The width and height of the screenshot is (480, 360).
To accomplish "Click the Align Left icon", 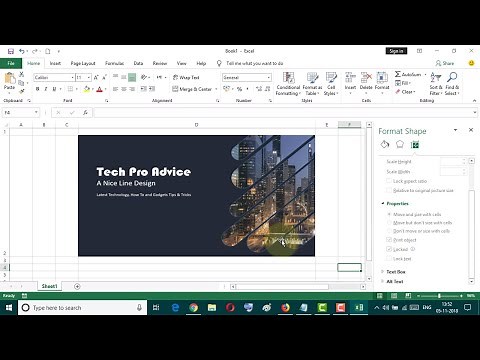I will pyautogui.click(x=115, y=89).
